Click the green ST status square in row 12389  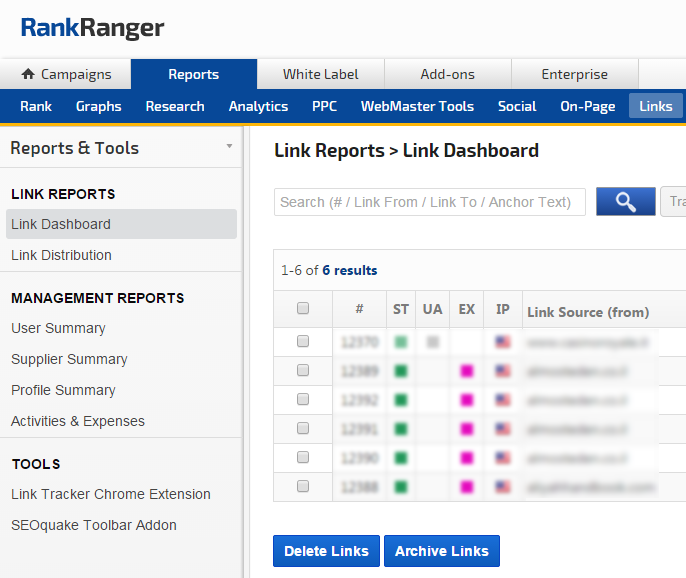[401, 371]
